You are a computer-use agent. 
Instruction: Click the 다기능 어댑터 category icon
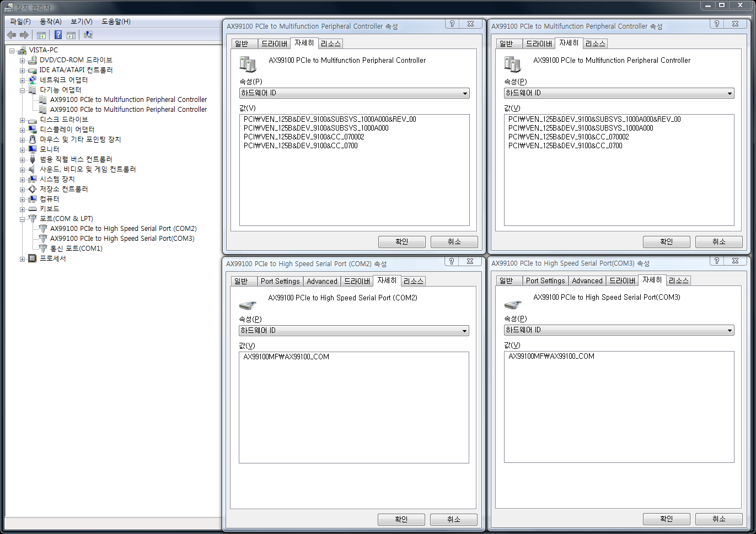[33, 90]
